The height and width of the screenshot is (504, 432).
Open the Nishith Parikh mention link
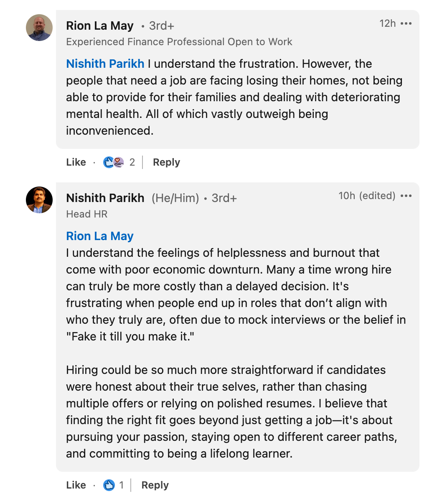coord(105,64)
